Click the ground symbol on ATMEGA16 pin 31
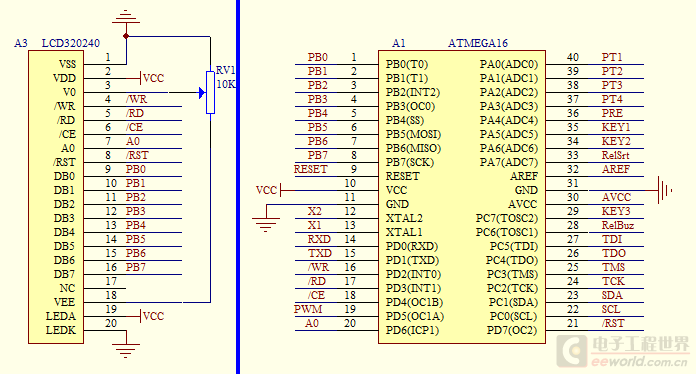 [665, 190]
